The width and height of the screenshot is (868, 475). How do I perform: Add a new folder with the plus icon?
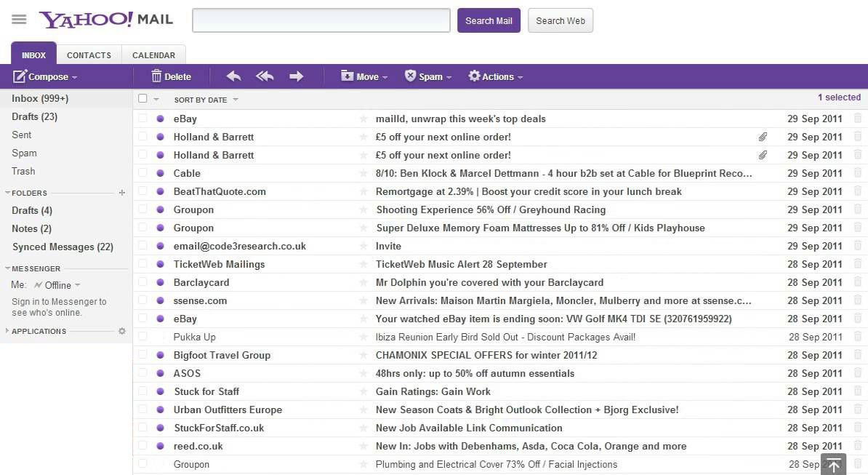click(122, 193)
